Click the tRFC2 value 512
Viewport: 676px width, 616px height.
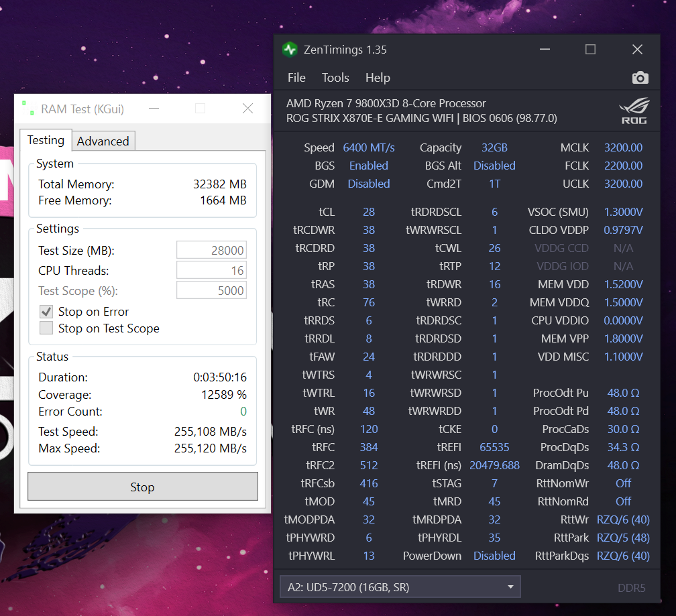tap(369, 465)
